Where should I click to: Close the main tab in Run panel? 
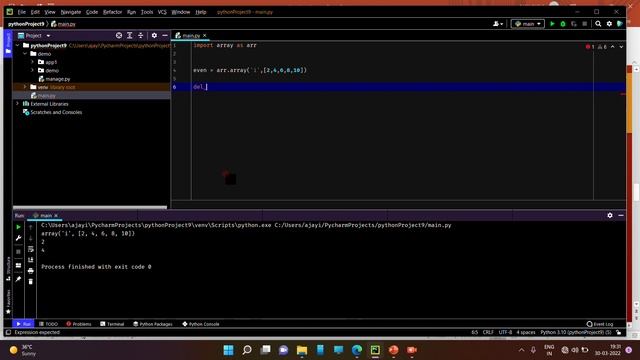pyautogui.click(x=56, y=216)
